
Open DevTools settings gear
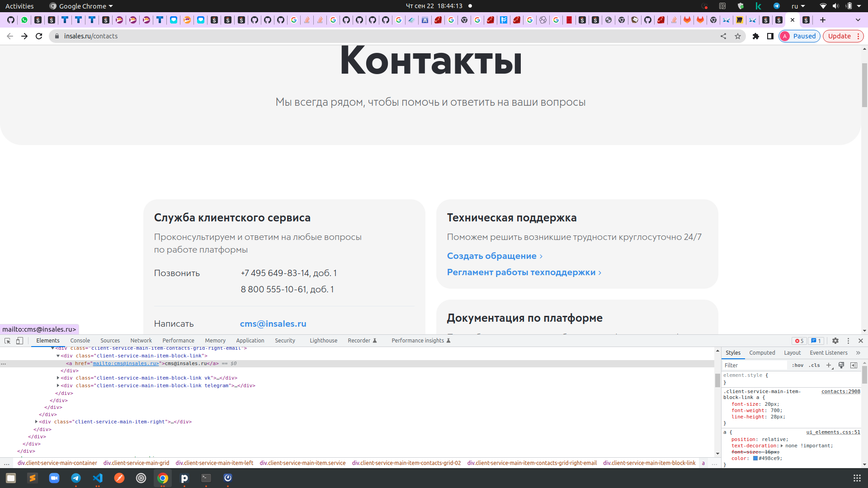click(x=835, y=341)
